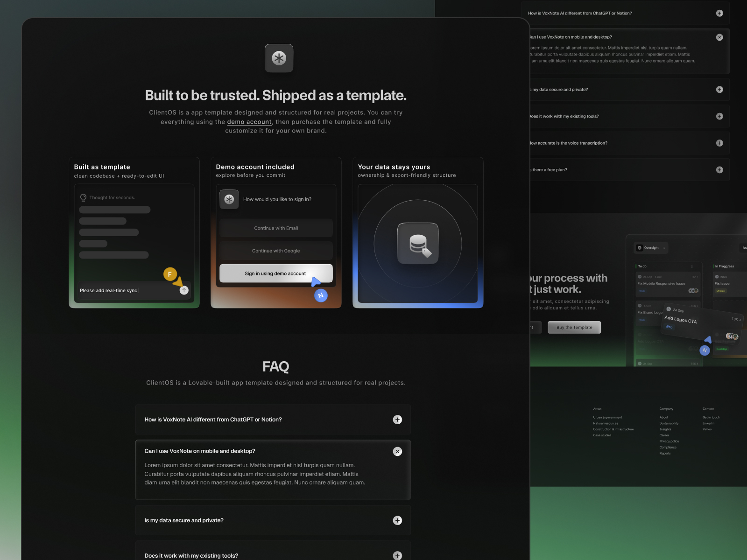
Task: Collapse the background FAQ mobile and desktop row with X
Action: (719, 37)
